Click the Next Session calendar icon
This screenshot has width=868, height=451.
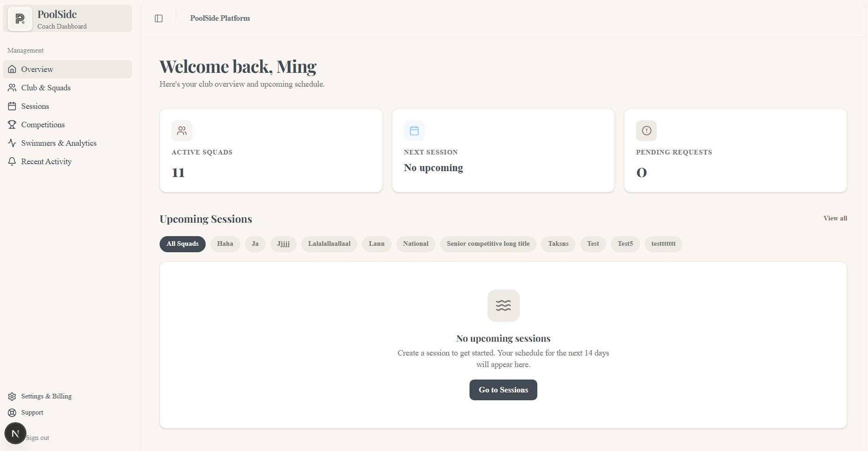[414, 131]
